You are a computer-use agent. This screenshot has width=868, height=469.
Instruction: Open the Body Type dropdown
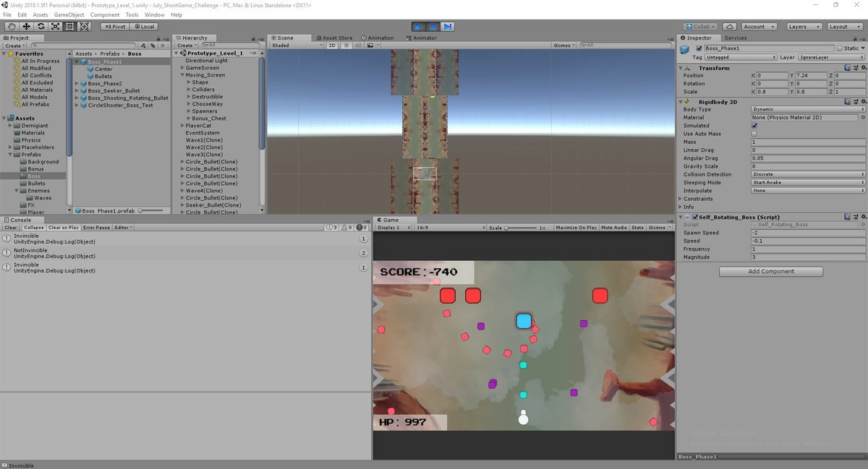click(x=807, y=109)
